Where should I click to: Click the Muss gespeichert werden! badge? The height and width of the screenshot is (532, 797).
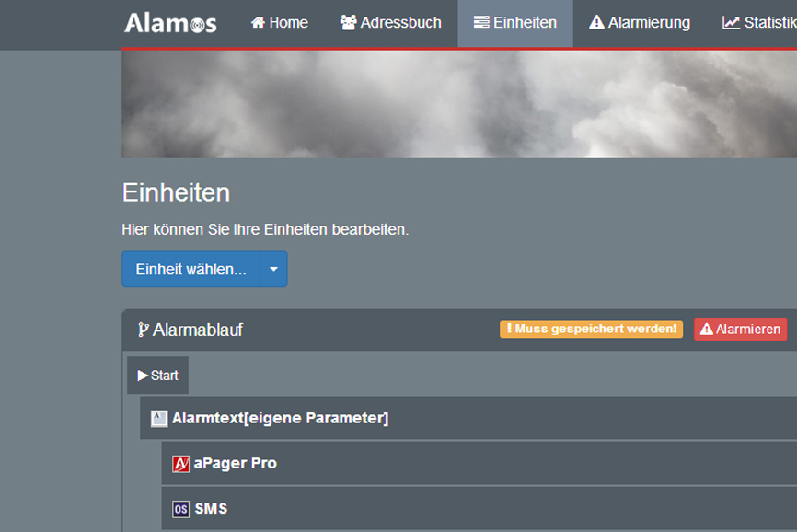click(591, 329)
